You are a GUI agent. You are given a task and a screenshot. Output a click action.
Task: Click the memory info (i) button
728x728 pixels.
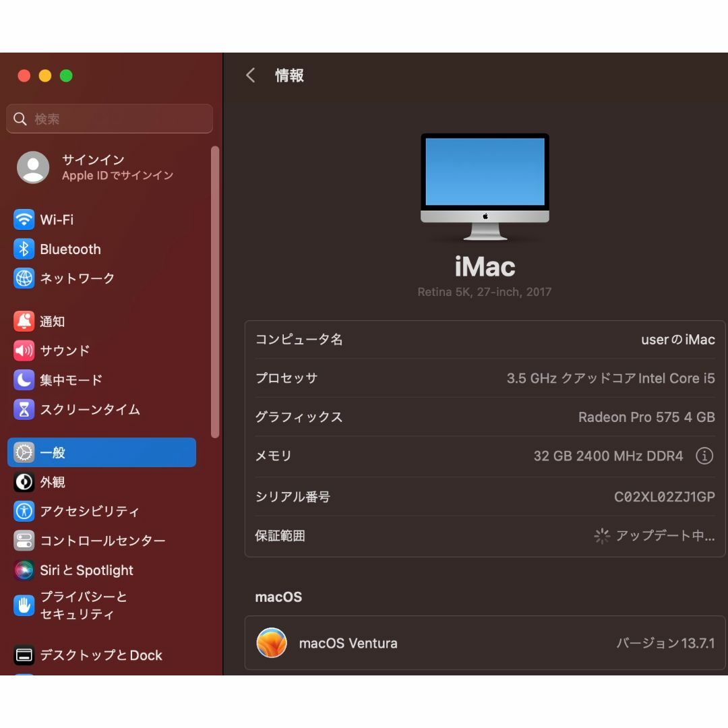click(x=704, y=456)
